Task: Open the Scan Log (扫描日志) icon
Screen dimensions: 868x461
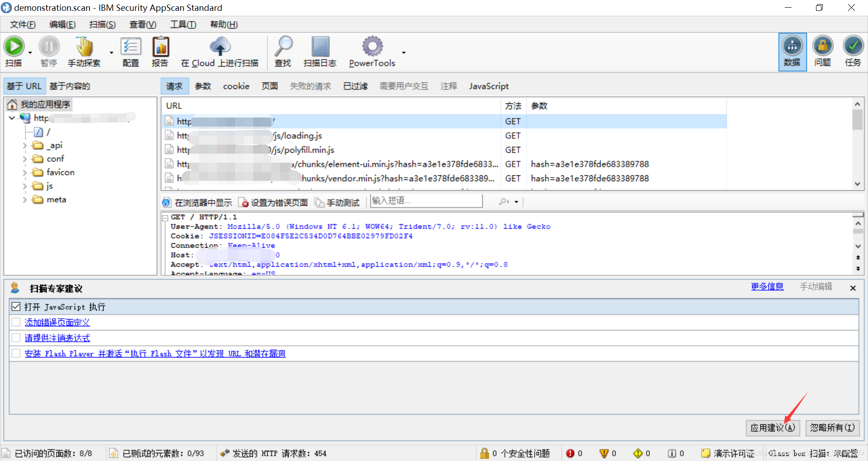Action: coord(321,46)
